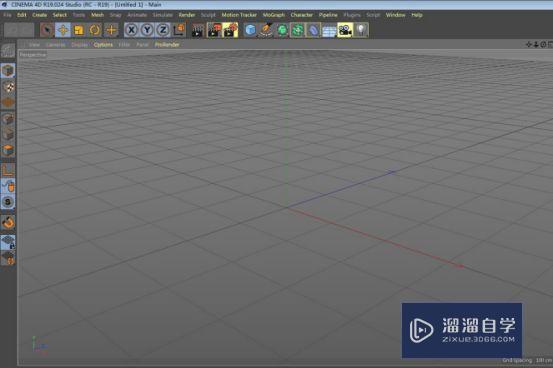Image resolution: width=553 pixels, height=368 pixels.
Task: Switch to Edges mode
Action: [x=8, y=134]
